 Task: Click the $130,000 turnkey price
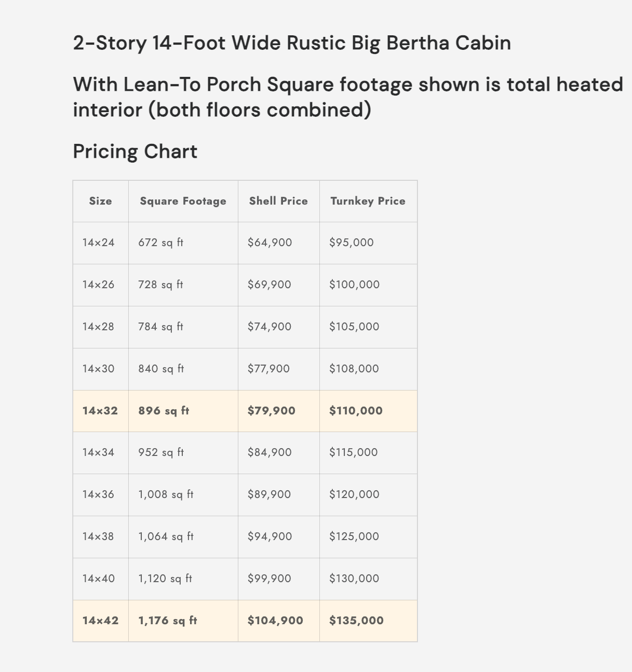point(354,579)
